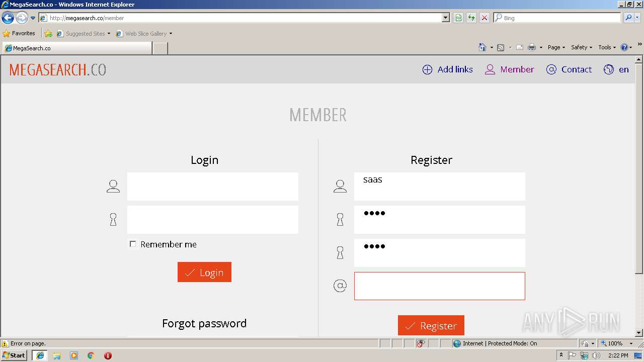Viewport: 644px width, 362px height.
Task: Stop loading with the red X icon
Action: [x=485, y=18]
